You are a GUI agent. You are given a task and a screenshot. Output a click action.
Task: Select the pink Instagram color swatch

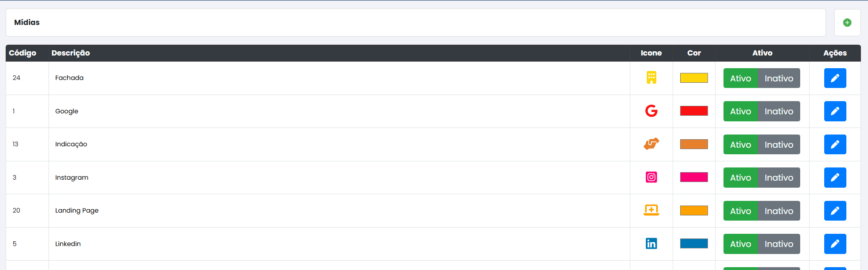tap(694, 177)
